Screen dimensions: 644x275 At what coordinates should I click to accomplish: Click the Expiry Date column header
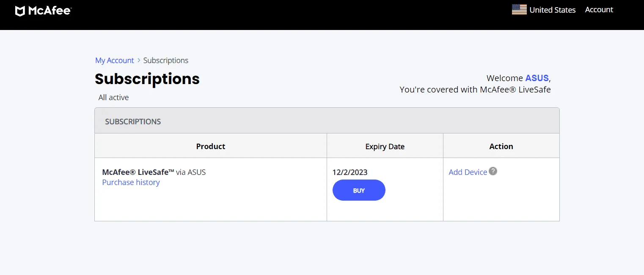tap(385, 146)
